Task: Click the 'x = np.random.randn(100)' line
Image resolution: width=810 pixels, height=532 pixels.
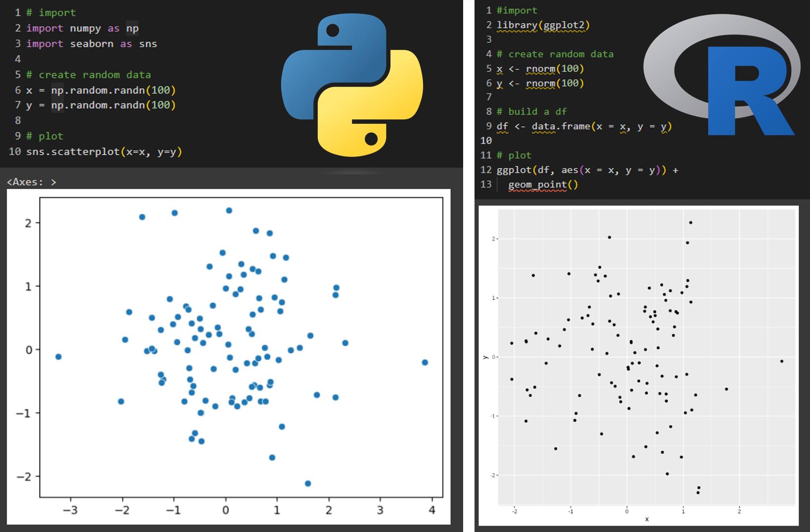Action: pos(101,90)
